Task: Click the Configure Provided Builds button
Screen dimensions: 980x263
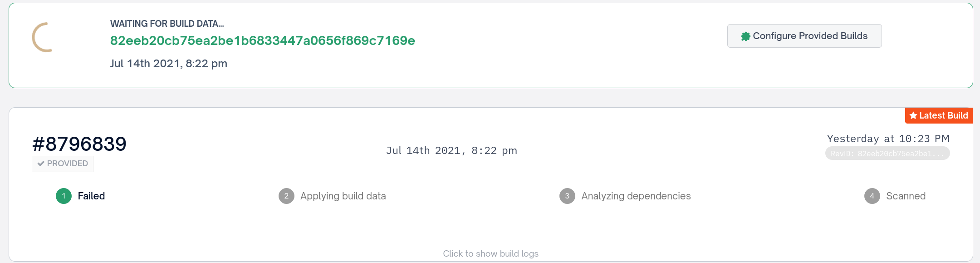Action: 804,35
